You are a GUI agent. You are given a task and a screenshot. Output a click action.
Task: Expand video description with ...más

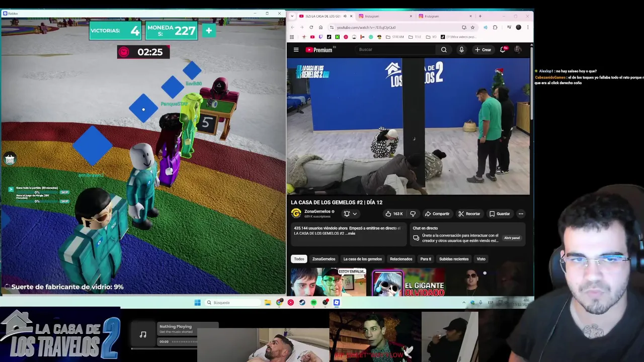point(350,233)
